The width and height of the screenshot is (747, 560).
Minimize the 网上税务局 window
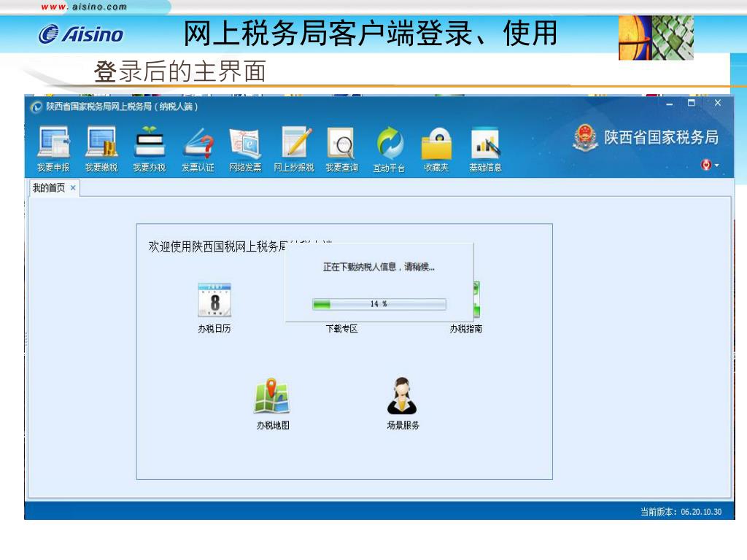tap(670, 104)
